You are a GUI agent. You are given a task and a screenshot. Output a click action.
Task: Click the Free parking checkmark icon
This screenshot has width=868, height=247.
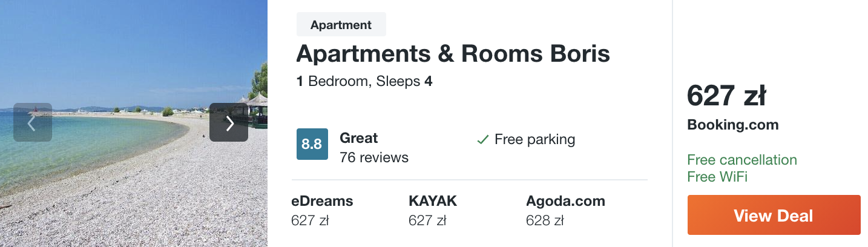pyautogui.click(x=482, y=140)
